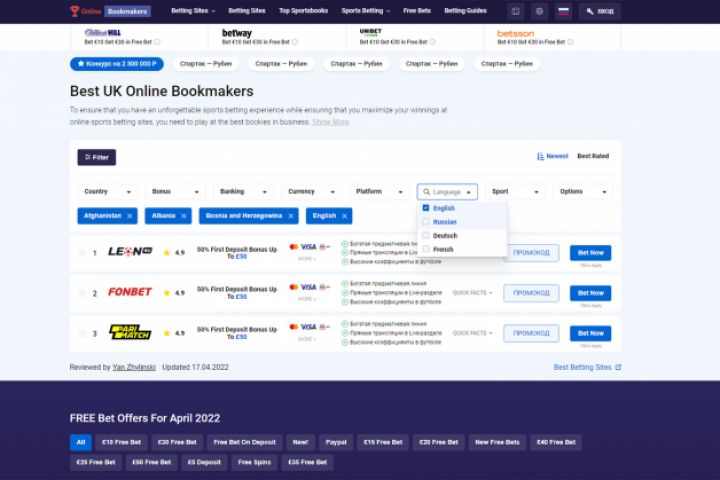Type in the Language search field
The width and height of the screenshot is (720, 480).
pyautogui.click(x=447, y=192)
